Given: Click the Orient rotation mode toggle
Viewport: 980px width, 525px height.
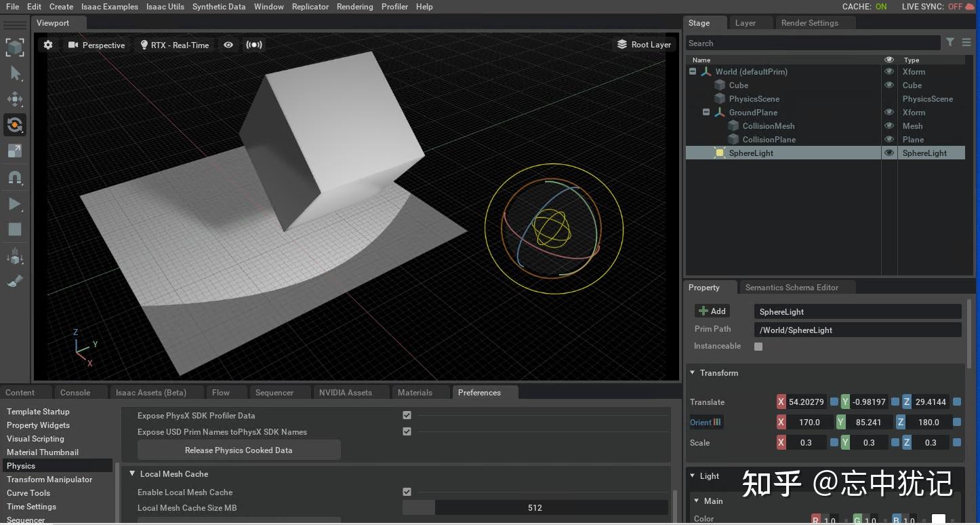Looking at the screenshot, I should 706,422.
